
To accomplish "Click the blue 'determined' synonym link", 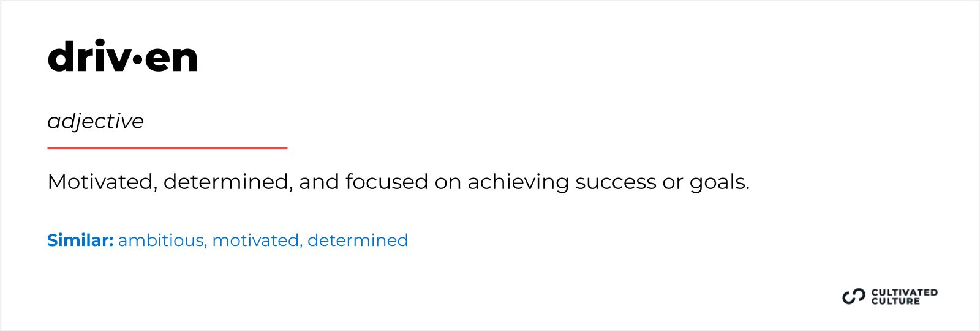I will (358, 240).
